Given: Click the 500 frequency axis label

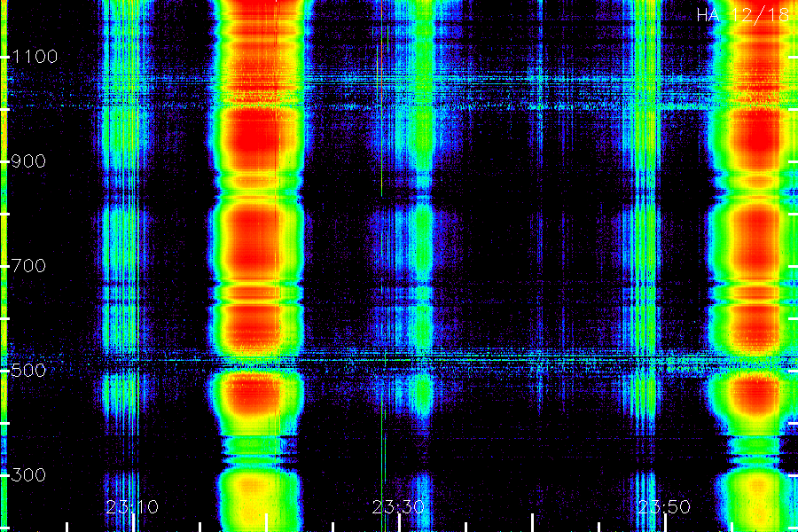Looking at the screenshot, I should 28,370.
